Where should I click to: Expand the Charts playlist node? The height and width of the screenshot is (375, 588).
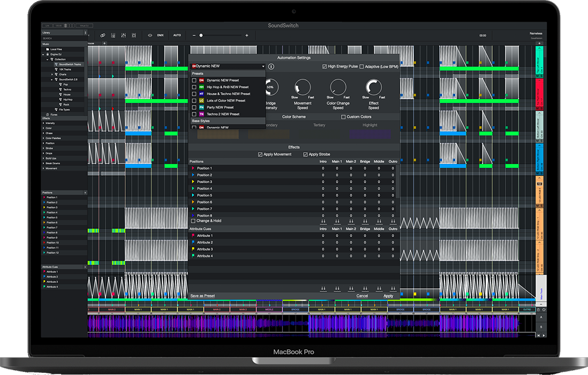[52, 74]
